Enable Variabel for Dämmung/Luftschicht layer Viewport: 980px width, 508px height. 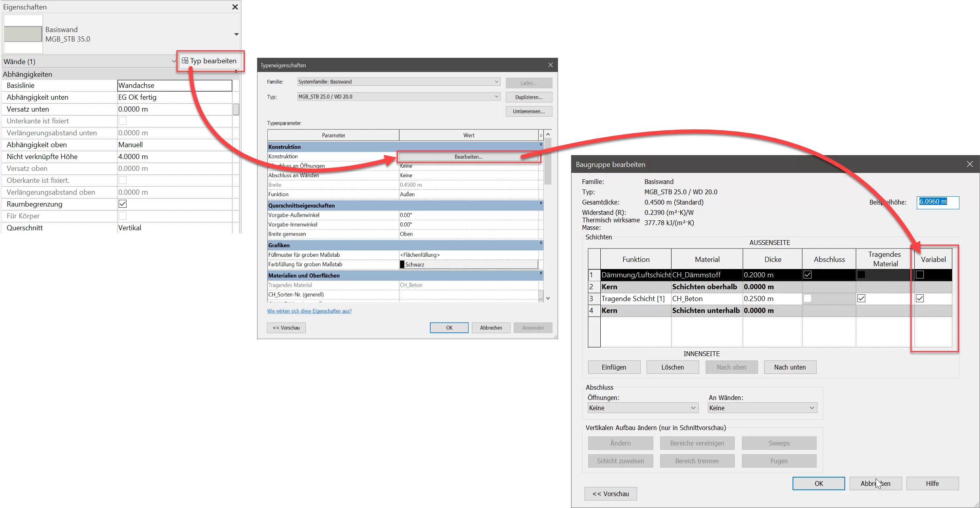point(920,275)
